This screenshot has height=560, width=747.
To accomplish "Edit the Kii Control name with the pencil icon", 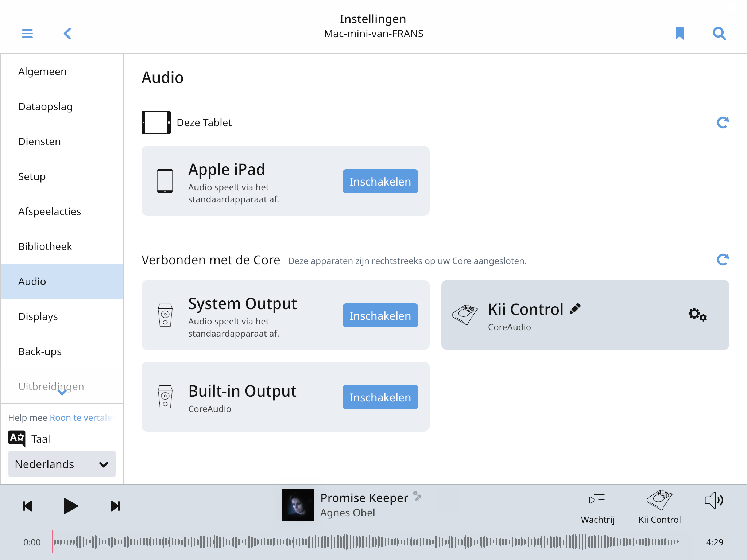I will pos(575,309).
